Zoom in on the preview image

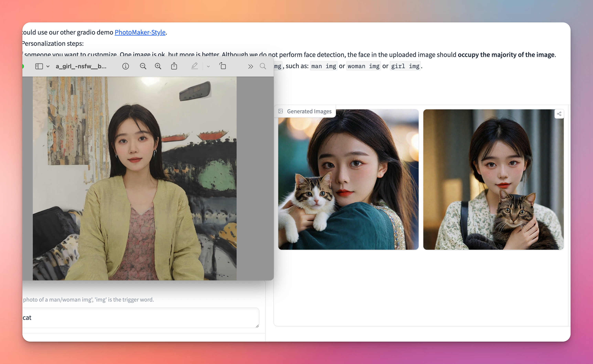tap(158, 66)
